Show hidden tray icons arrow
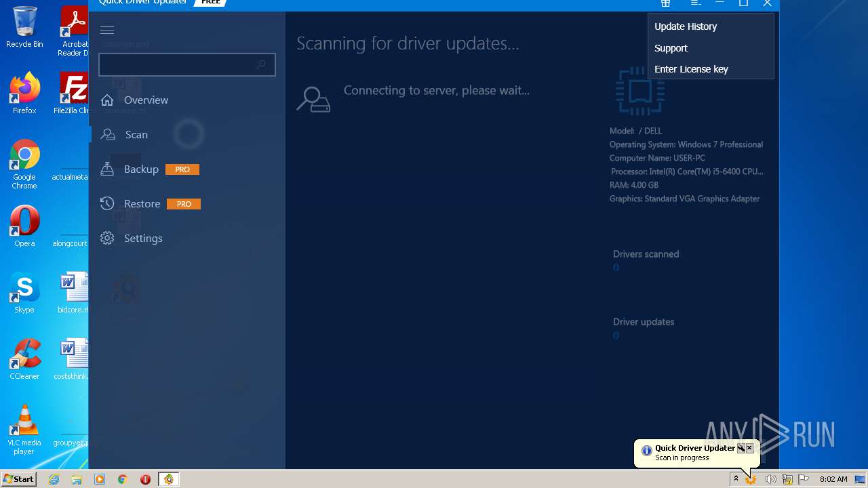Screen dimensions: 868x488 tap(736, 479)
